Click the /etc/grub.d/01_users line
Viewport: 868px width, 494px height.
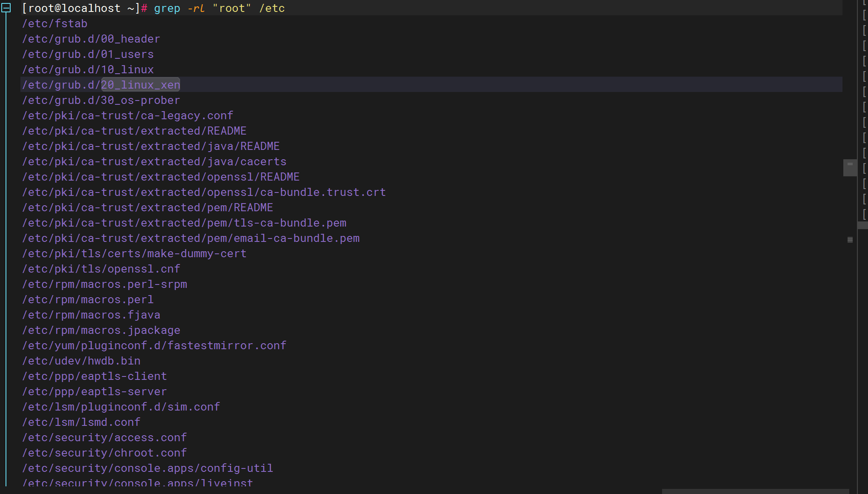click(x=88, y=54)
